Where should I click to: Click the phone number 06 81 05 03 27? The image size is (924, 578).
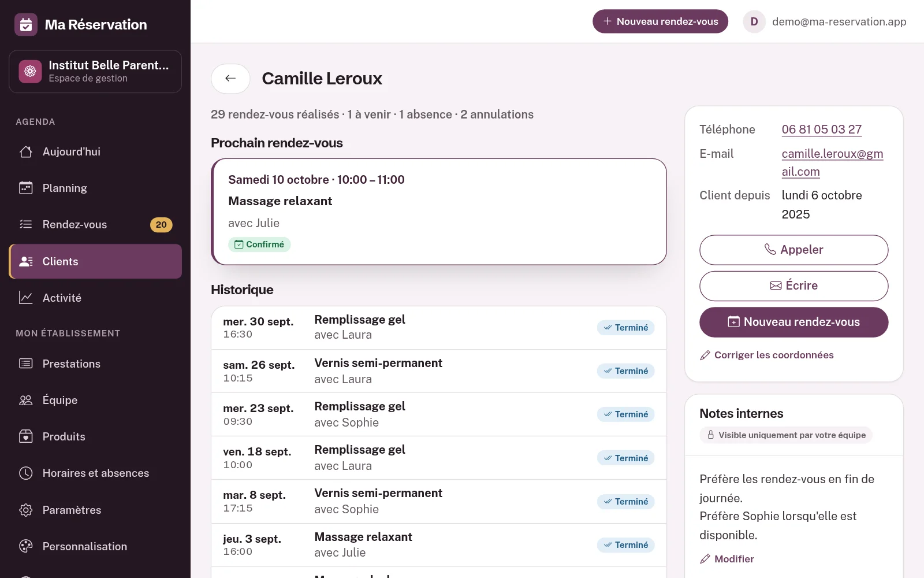point(821,129)
